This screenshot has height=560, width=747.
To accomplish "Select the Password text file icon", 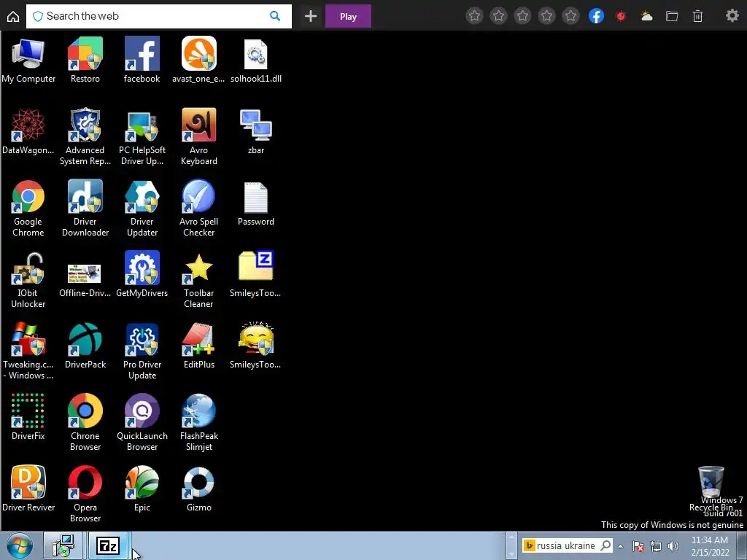I will click(256, 197).
